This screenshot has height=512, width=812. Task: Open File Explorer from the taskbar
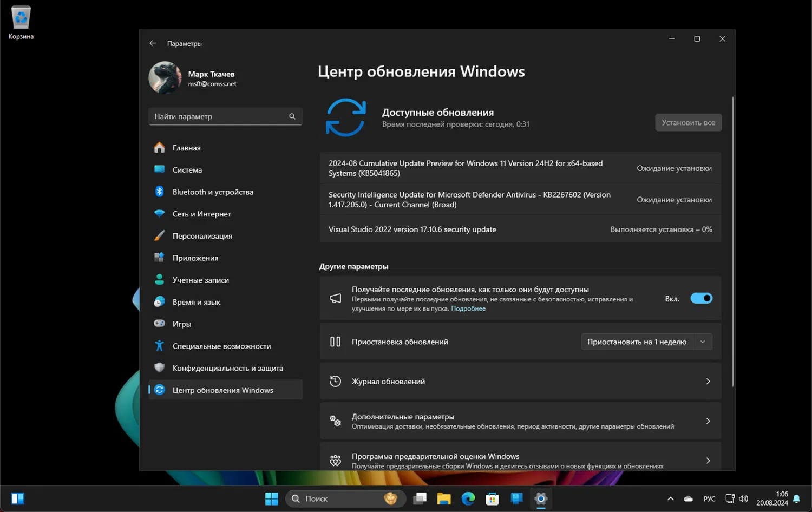click(444, 498)
